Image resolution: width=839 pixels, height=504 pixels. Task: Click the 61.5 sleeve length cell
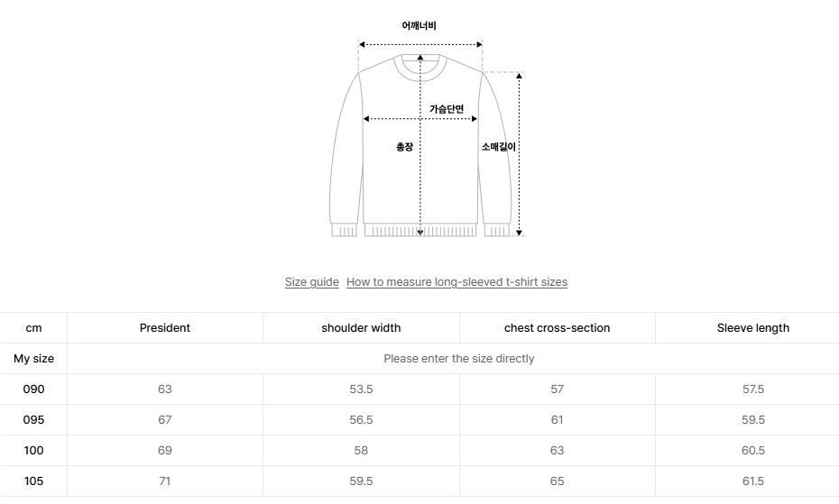[752, 481]
